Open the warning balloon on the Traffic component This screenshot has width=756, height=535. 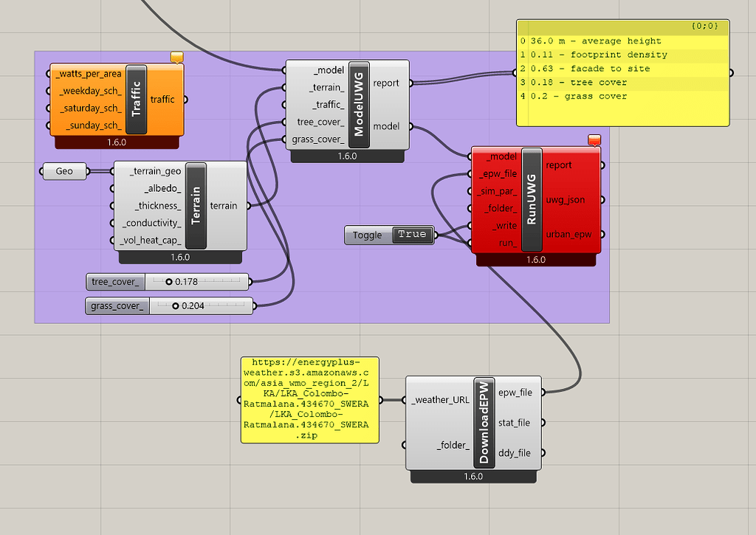[176, 56]
